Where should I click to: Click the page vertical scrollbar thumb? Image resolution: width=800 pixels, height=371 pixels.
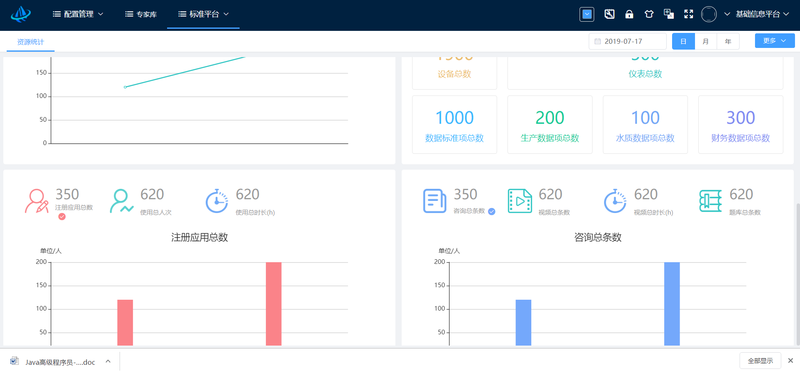(x=797, y=276)
